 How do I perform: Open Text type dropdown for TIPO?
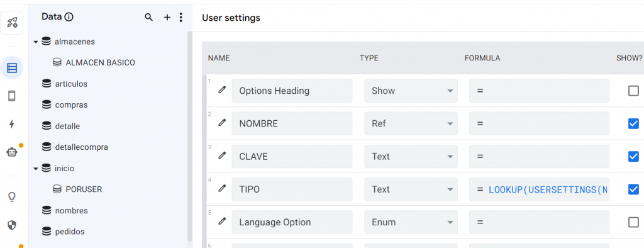pyautogui.click(x=411, y=189)
